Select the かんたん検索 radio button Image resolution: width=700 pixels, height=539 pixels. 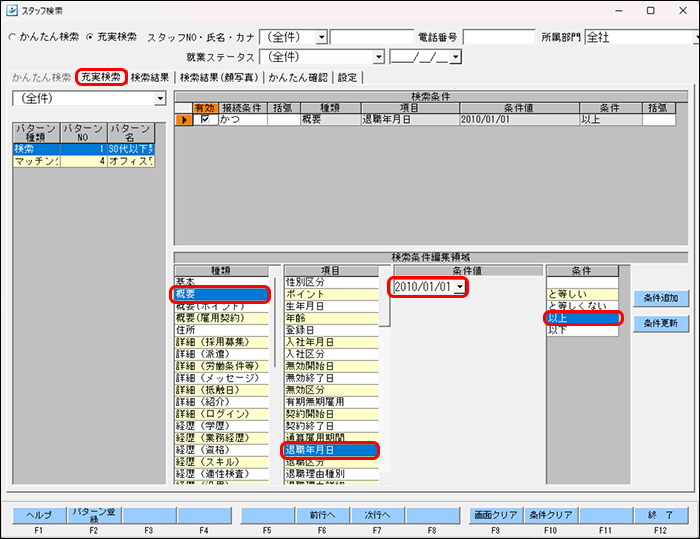pos(12,37)
